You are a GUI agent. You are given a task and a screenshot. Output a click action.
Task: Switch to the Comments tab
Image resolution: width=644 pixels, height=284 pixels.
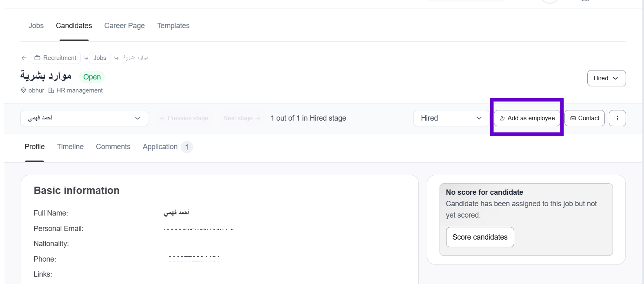(113, 147)
